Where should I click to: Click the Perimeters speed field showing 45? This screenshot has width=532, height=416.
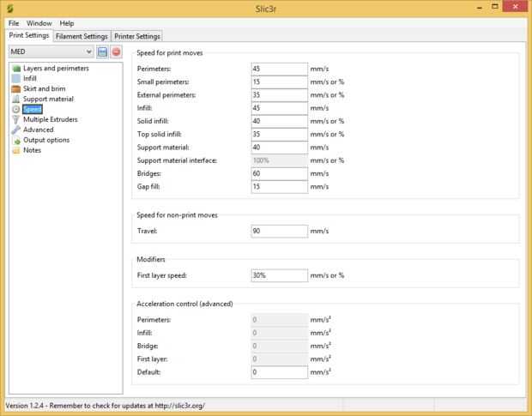point(280,69)
